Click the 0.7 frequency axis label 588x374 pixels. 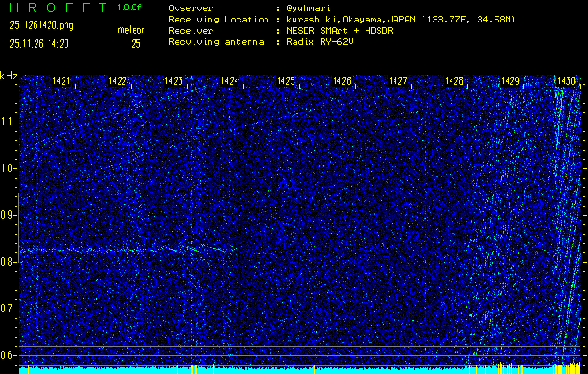coord(8,309)
